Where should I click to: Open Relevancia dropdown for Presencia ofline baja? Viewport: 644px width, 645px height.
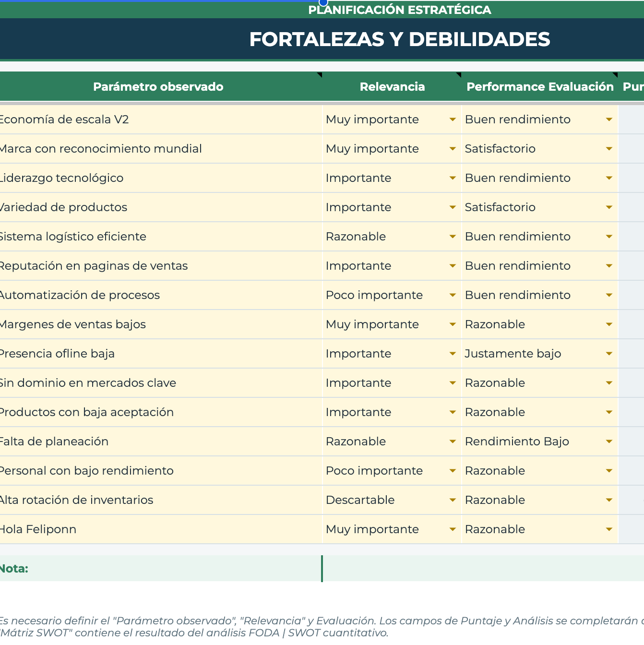point(453,354)
